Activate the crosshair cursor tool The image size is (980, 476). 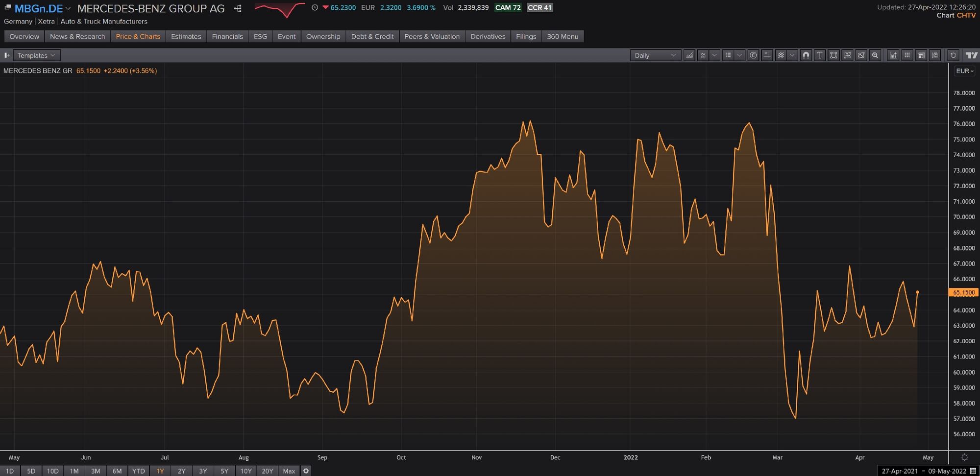(767, 55)
